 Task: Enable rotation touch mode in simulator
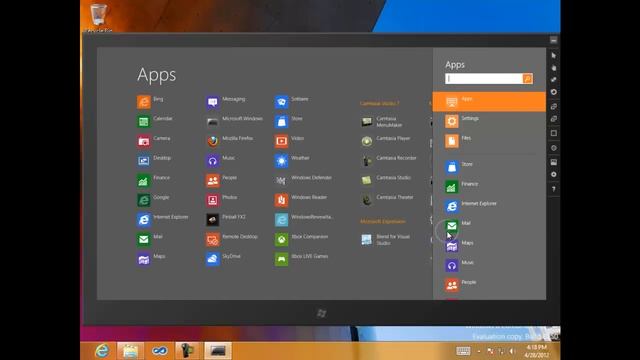[553, 92]
